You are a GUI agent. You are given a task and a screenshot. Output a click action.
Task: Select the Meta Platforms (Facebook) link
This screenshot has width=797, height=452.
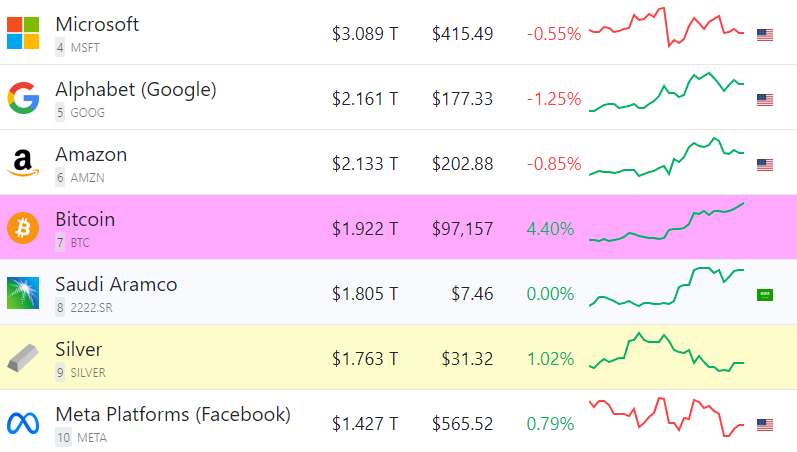173,414
